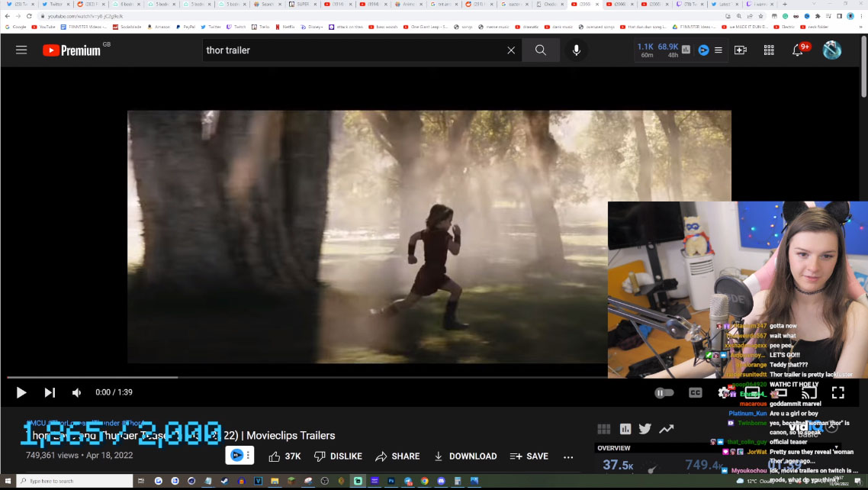This screenshot has width=868, height=490.
Task: Open Steam from the taskbar
Action: coord(225,481)
